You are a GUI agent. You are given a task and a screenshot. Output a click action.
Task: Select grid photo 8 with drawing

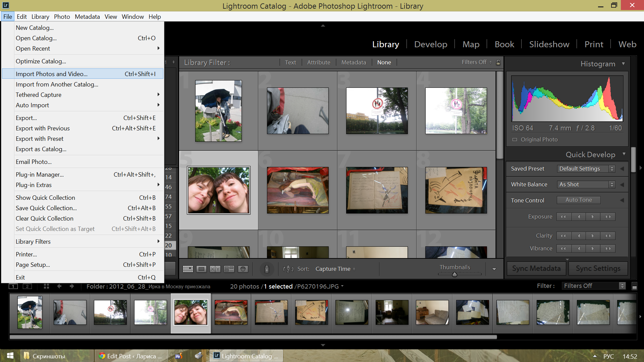(456, 190)
